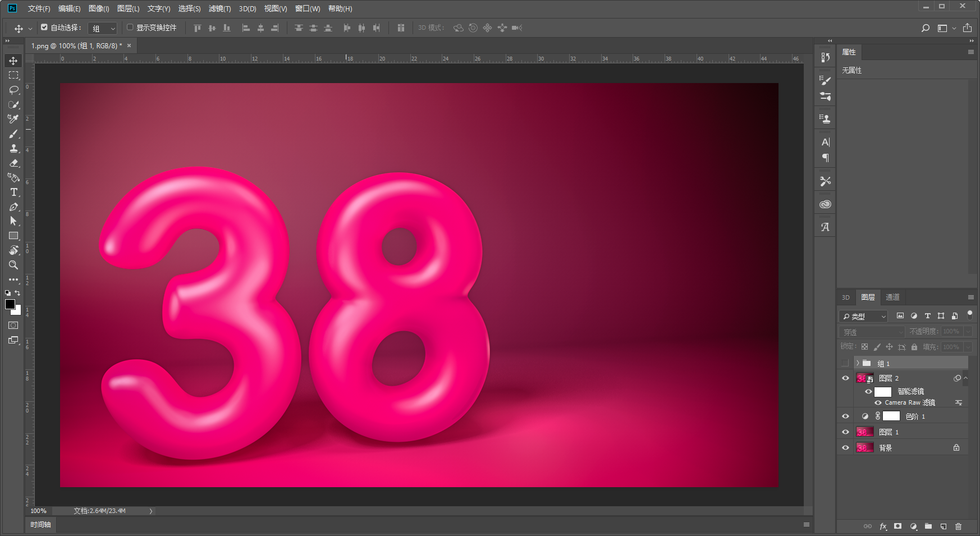The image size is (980, 536).
Task: Hide the 图层 2 layer
Action: click(845, 378)
